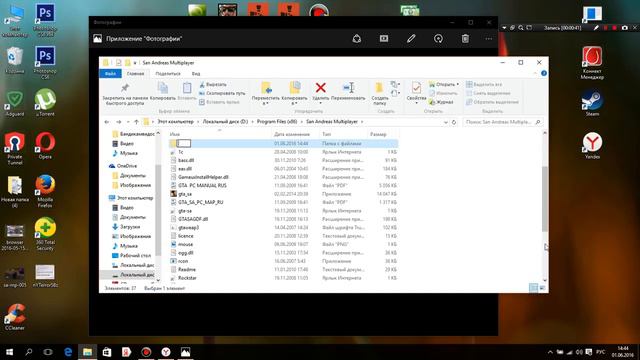Screen dimensions: 640x360
Task: Click the Copy (Копировать) clipboard ribbon icon
Action: tap(162, 88)
